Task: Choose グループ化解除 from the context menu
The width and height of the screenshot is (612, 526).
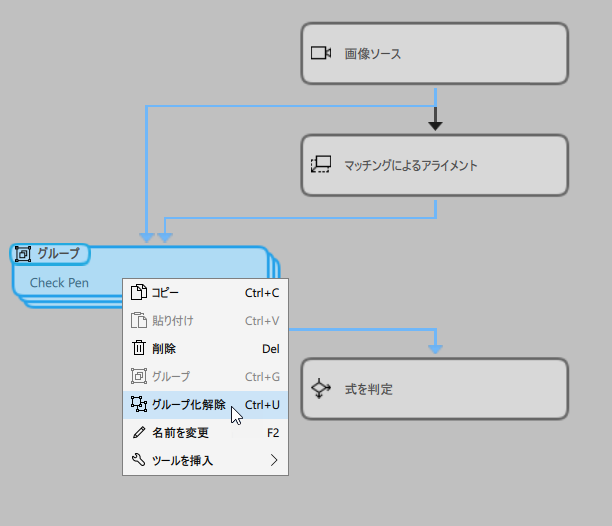Action: (x=188, y=405)
